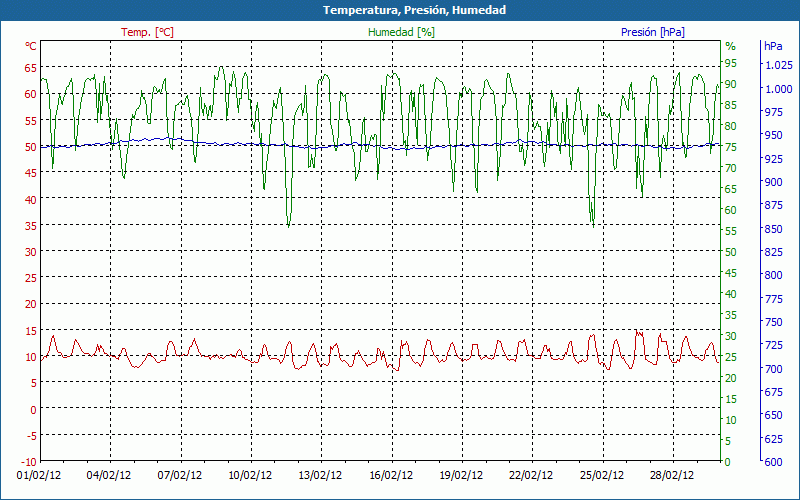Click the 01/02/12 date on the time axis
Viewport: 800px width, 500px height.
click(x=40, y=476)
